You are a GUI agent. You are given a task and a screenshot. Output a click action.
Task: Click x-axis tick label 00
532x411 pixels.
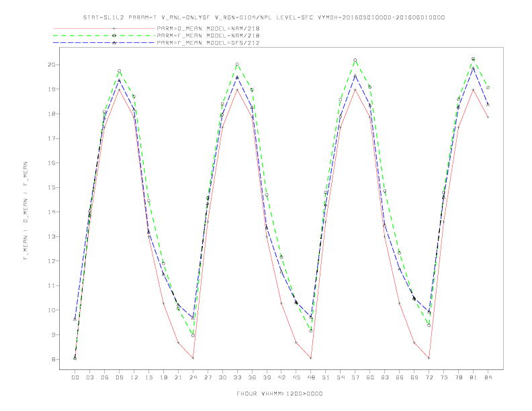point(75,377)
